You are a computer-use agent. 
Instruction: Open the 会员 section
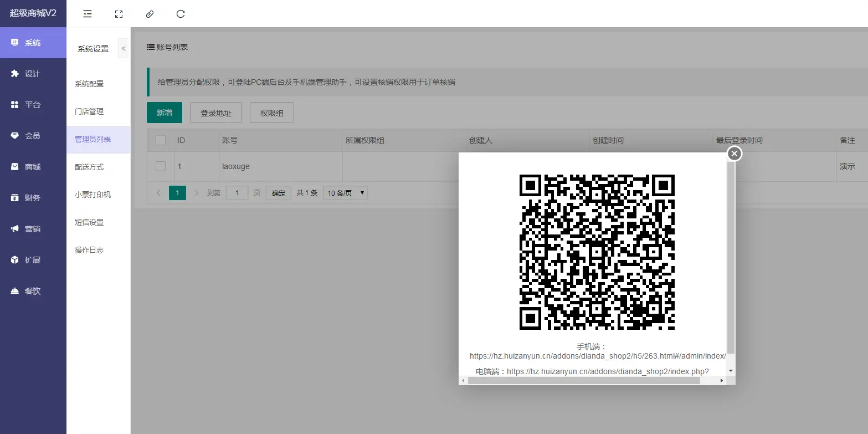(x=33, y=136)
